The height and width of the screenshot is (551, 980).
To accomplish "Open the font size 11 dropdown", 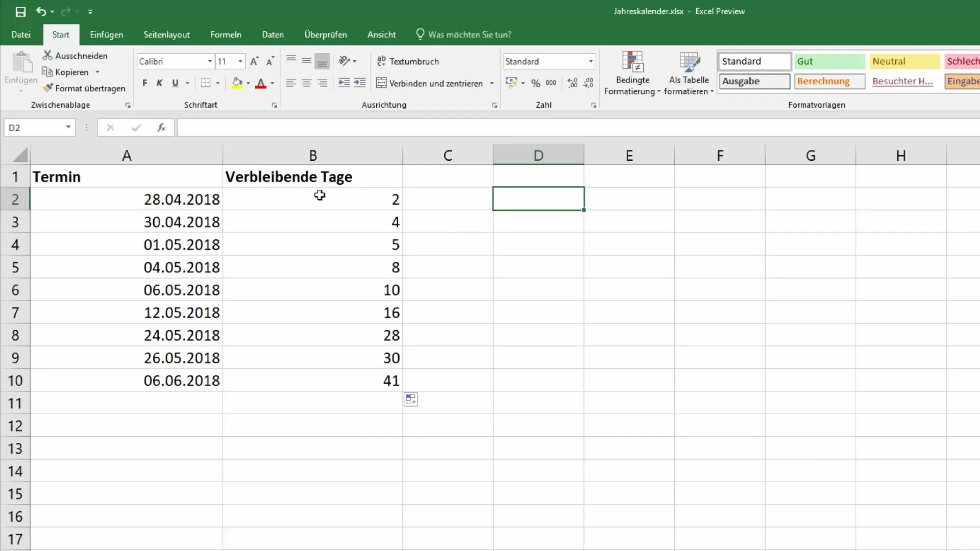I will (240, 61).
